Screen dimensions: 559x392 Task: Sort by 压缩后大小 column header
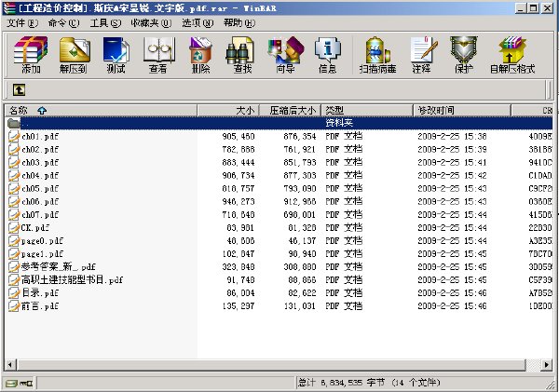tap(290, 111)
